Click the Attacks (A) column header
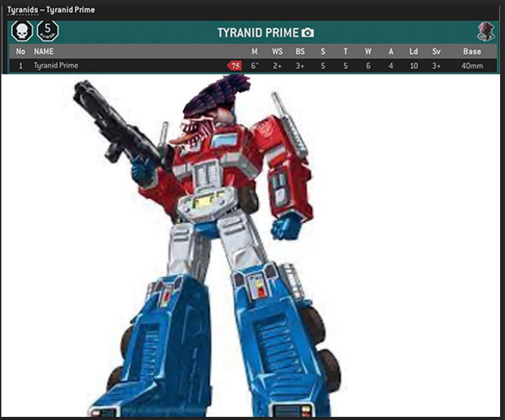Screen dimensions: 505x420 pos(391,52)
